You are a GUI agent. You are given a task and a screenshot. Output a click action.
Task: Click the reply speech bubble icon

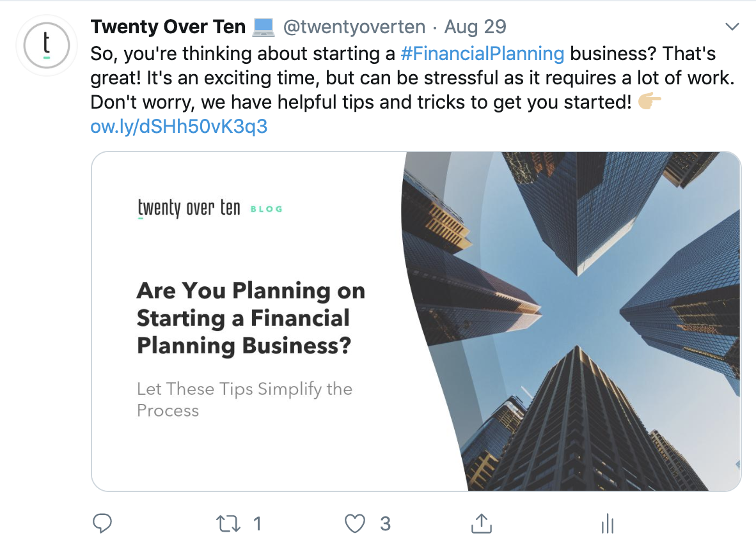[102, 524]
